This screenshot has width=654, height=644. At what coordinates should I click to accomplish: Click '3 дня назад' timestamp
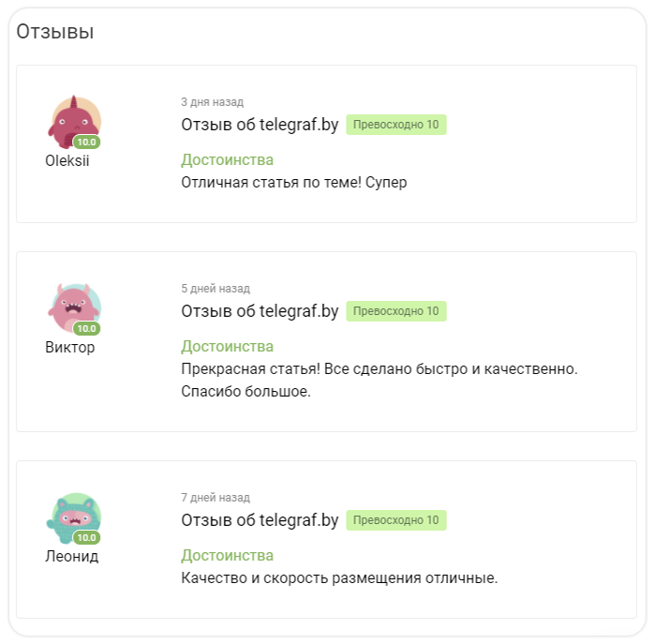pyautogui.click(x=213, y=102)
